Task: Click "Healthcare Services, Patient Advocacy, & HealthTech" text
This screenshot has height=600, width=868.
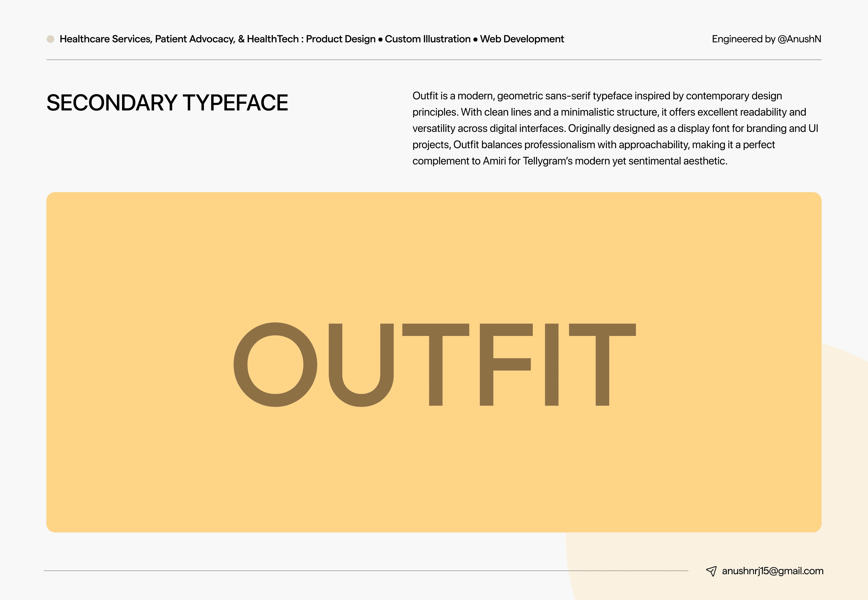Action: 179,39
